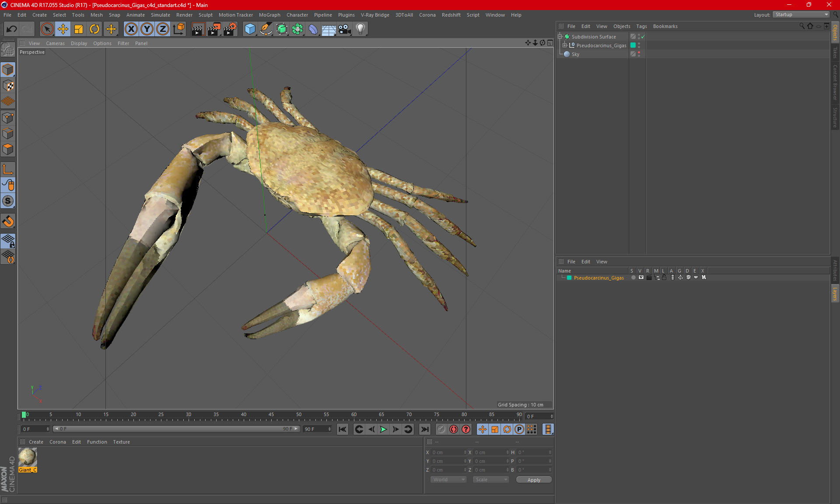Open the MoGraph menu
Image resolution: width=840 pixels, height=504 pixels.
tap(269, 15)
